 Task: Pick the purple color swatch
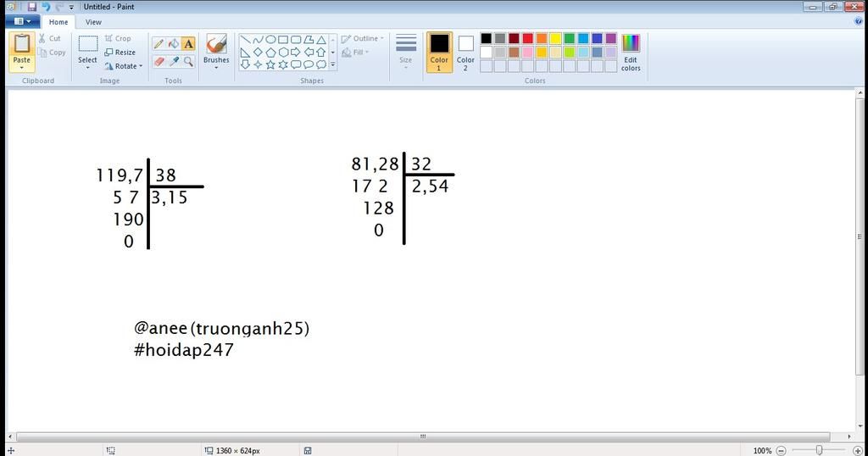[610, 38]
